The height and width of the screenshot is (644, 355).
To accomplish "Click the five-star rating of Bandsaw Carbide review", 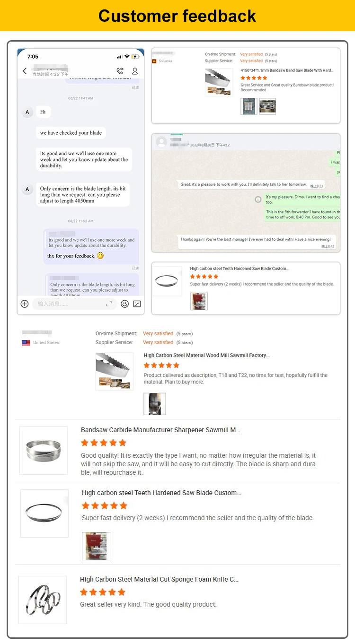I will click(x=104, y=443).
